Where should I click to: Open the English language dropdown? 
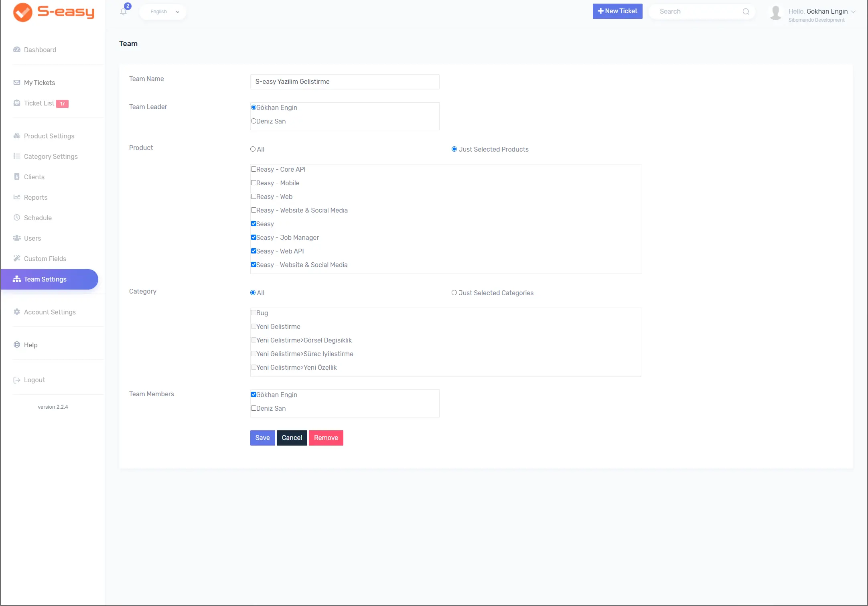[x=163, y=12]
